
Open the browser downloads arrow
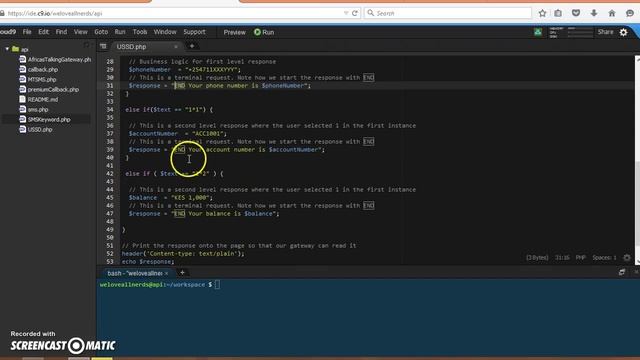(x=594, y=13)
